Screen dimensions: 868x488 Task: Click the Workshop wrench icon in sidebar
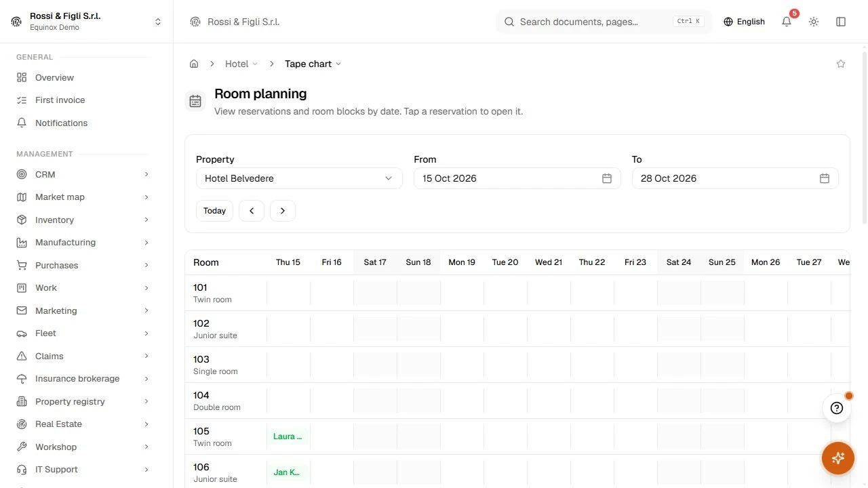pos(22,447)
